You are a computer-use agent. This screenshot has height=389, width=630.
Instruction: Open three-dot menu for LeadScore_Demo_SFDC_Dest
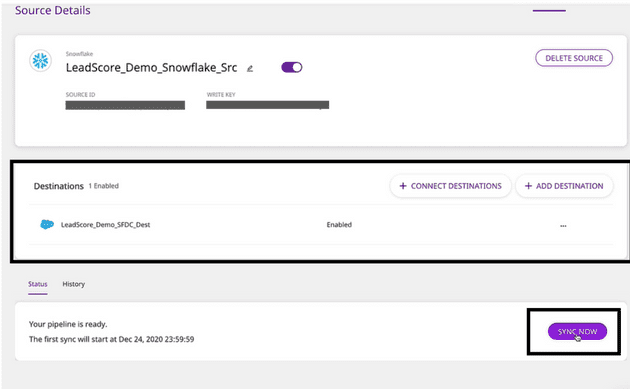pyautogui.click(x=563, y=226)
